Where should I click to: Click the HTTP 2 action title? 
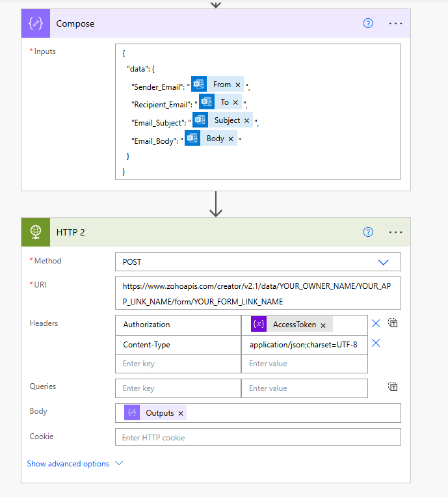[x=70, y=232]
